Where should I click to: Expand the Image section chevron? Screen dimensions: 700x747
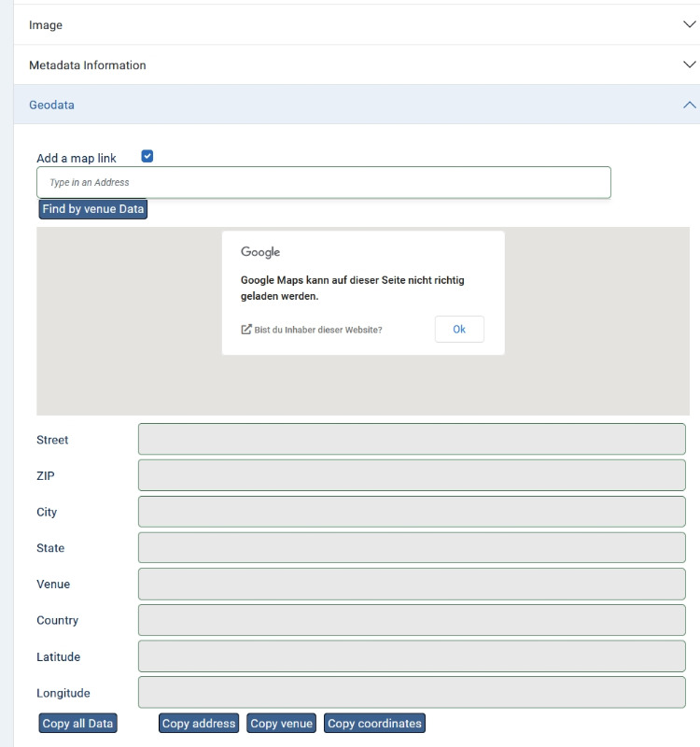(x=689, y=24)
